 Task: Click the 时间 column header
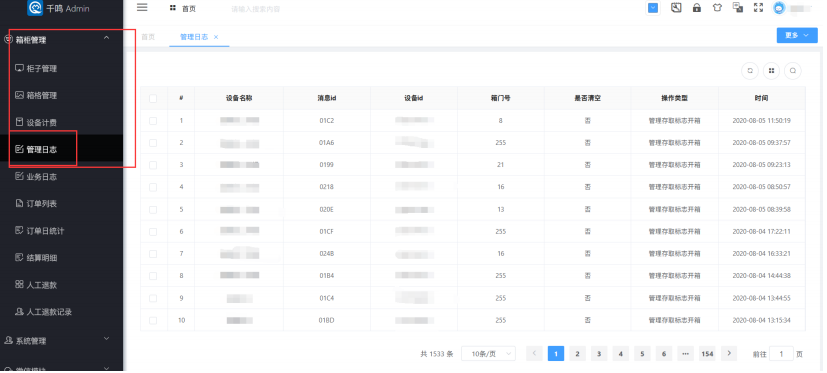761,98
